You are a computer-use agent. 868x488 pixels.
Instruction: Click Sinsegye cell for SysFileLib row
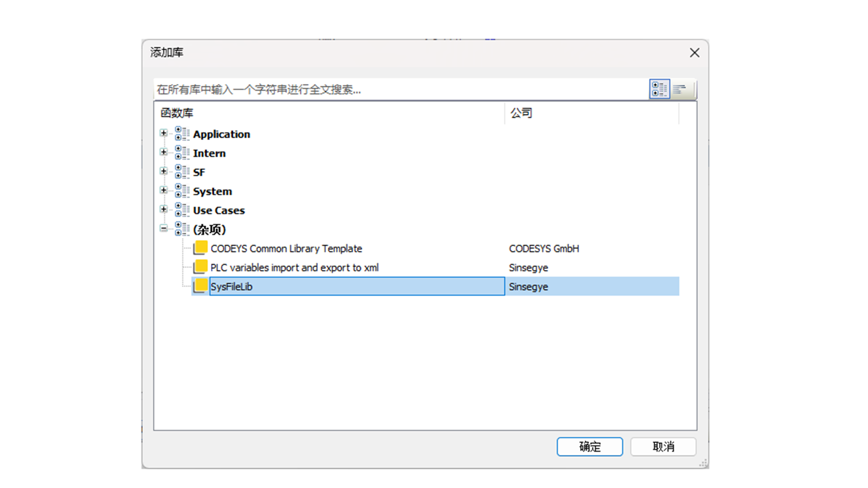pyautogui.click(x=528, y=286)
